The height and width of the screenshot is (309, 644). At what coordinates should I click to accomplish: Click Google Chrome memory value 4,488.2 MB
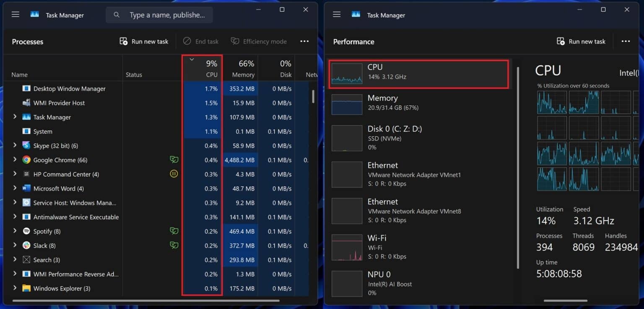239,160
